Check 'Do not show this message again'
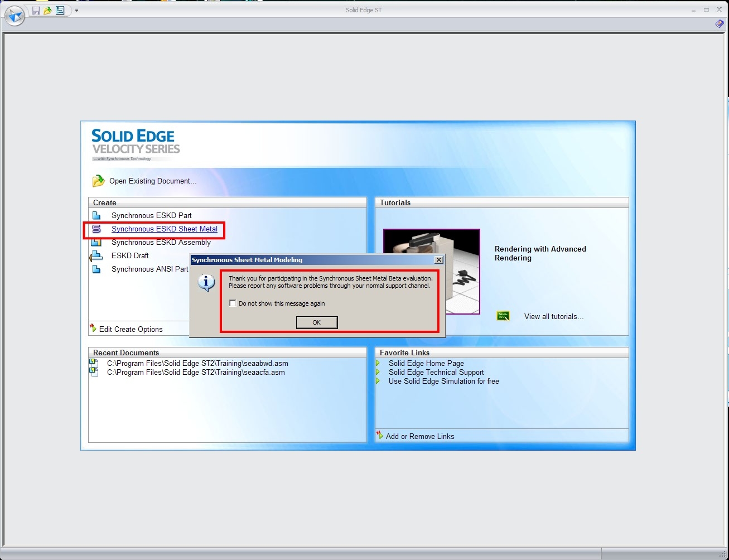This screenshot has width=729, height=560. pyautogui.click(x=233, y=303)
